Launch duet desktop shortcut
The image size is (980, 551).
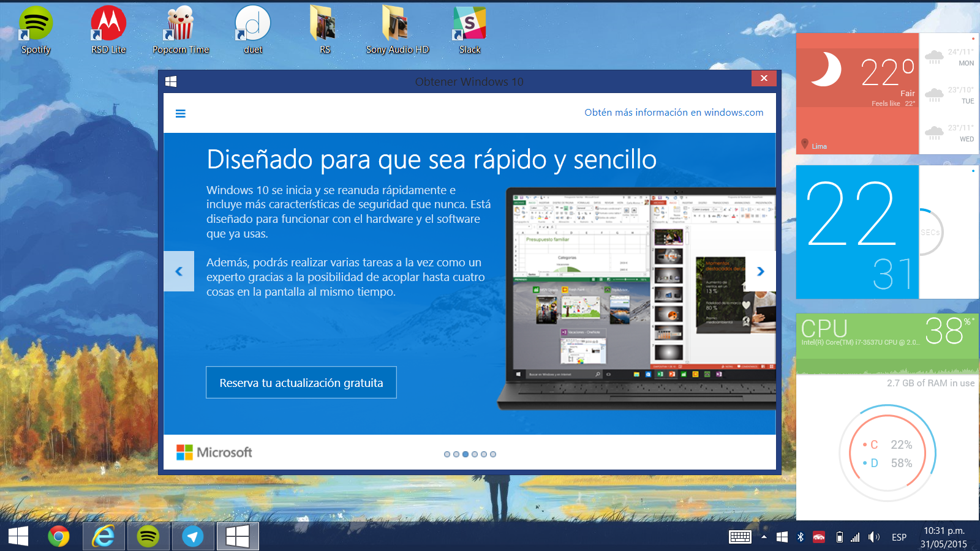(252, 31)
